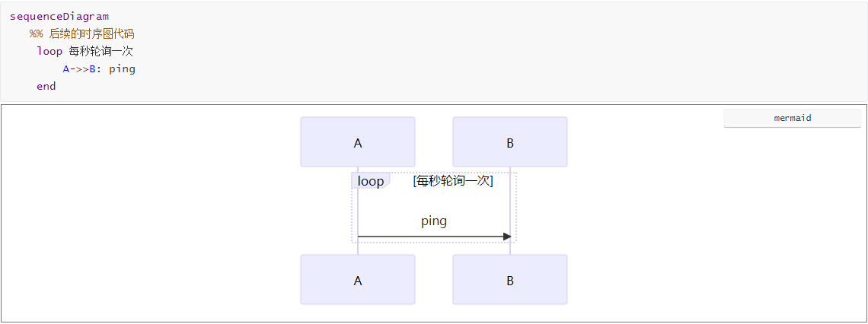Select the bottom participant A box
Viewport: 868px width, 324px height.
pos(358,280)
